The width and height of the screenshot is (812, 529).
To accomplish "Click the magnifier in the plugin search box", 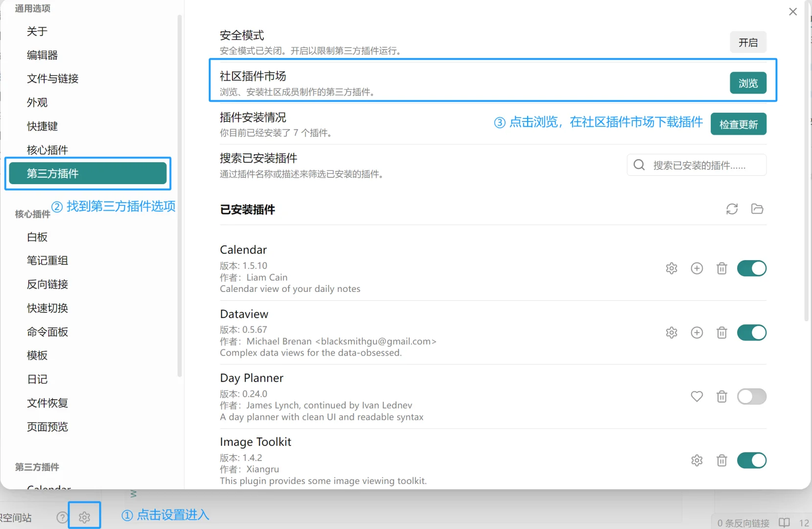I will point(639,165).
